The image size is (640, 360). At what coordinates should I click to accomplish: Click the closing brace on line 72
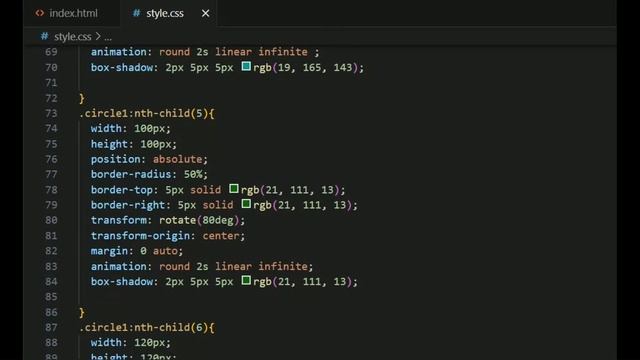(x=82, y=98)
